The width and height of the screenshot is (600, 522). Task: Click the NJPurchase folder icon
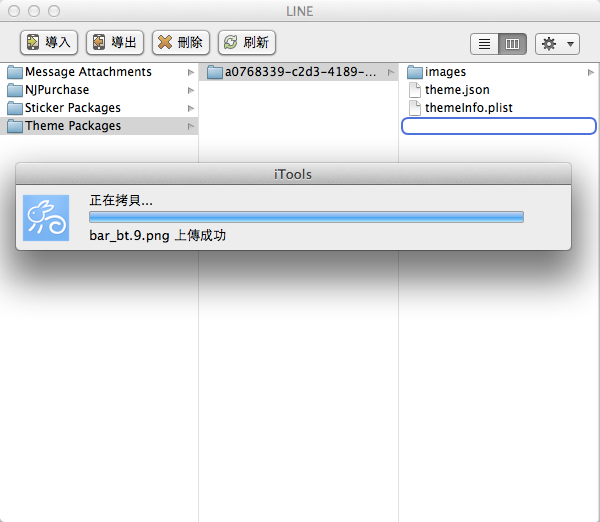[x=15, y=90]
